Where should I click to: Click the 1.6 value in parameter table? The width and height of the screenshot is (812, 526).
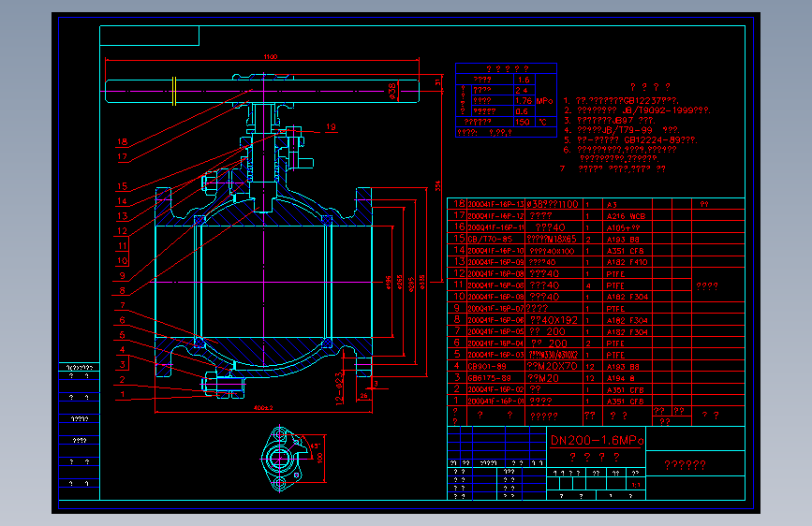[524, 80]
